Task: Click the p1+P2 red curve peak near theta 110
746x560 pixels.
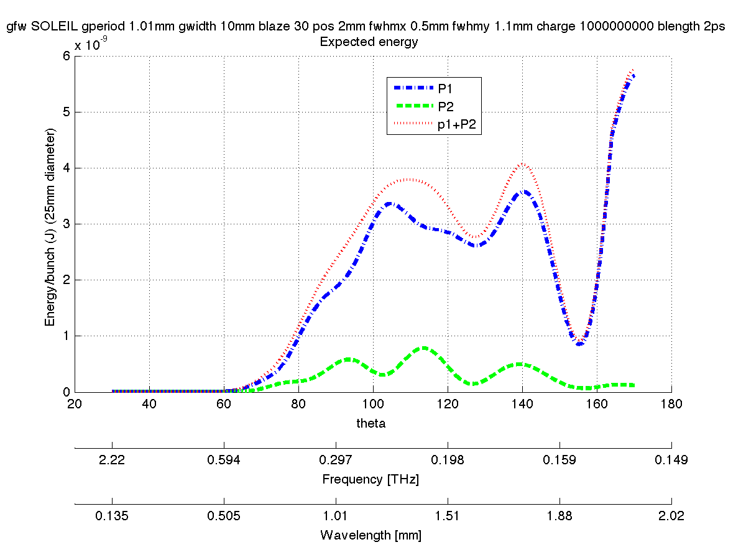Action: click(408, 179)
